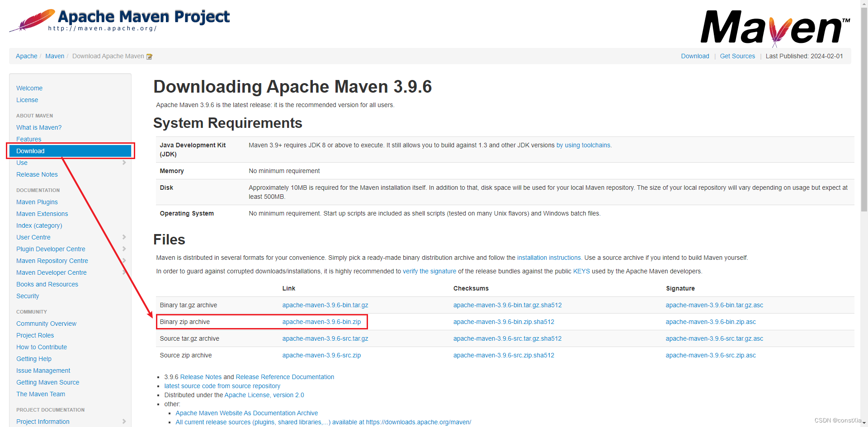Open Project Information sidebar link
This screenshot has height=427, width=868.
[43, 422]
